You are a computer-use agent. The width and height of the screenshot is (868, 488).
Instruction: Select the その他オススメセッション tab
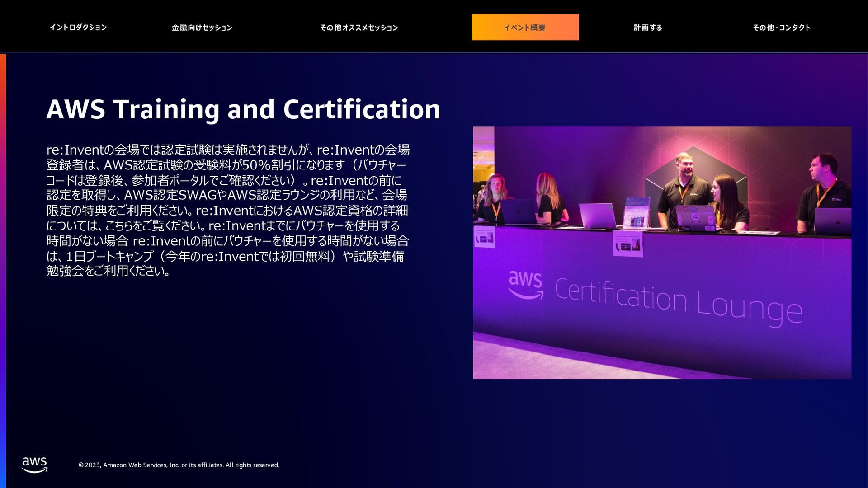point(359,28)
